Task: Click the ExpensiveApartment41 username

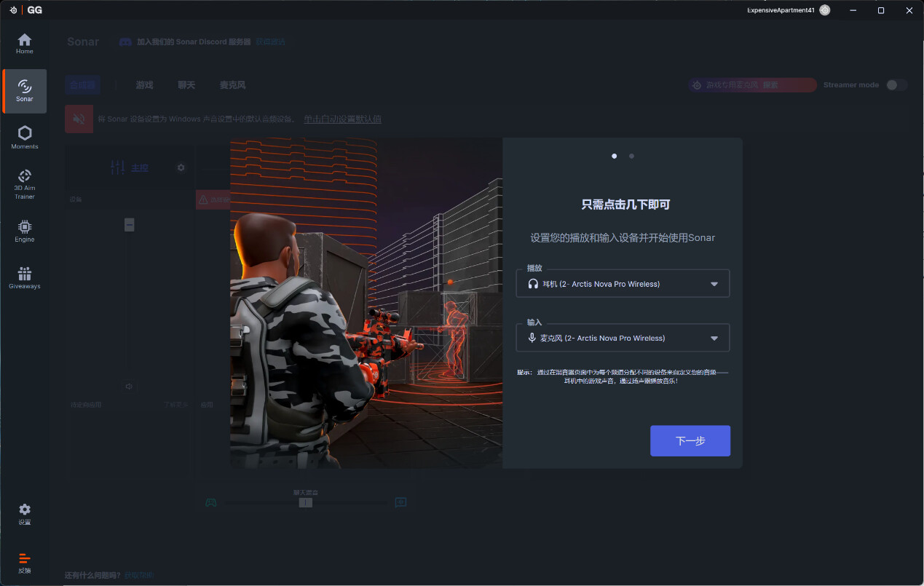Action: tap(781, 10)
